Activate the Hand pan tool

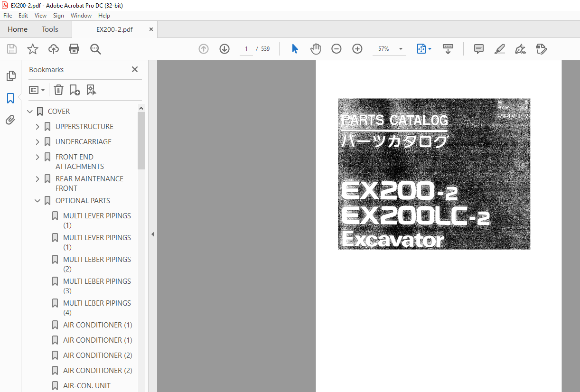[316, 49]
